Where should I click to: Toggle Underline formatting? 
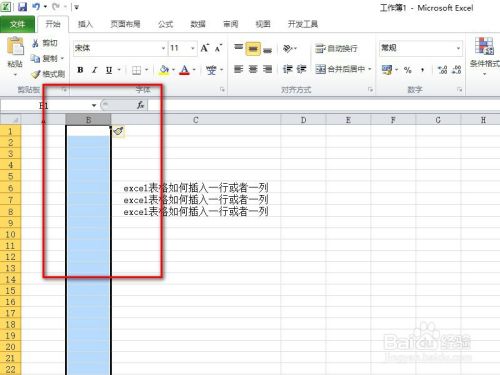coord(109,70)
